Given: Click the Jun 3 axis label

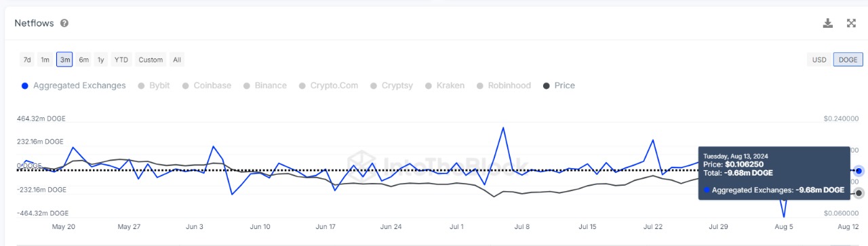Looking at the screenshot, I should [194, 227].
